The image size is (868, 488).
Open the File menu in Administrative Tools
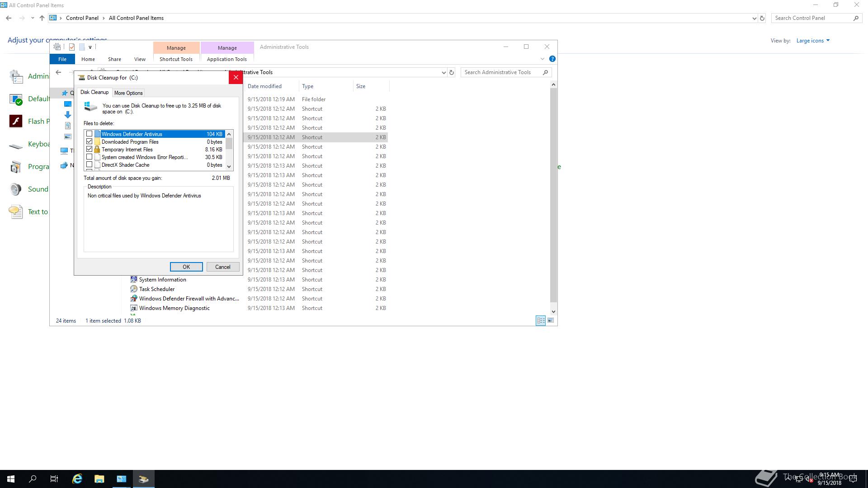(x=62, y=59)
